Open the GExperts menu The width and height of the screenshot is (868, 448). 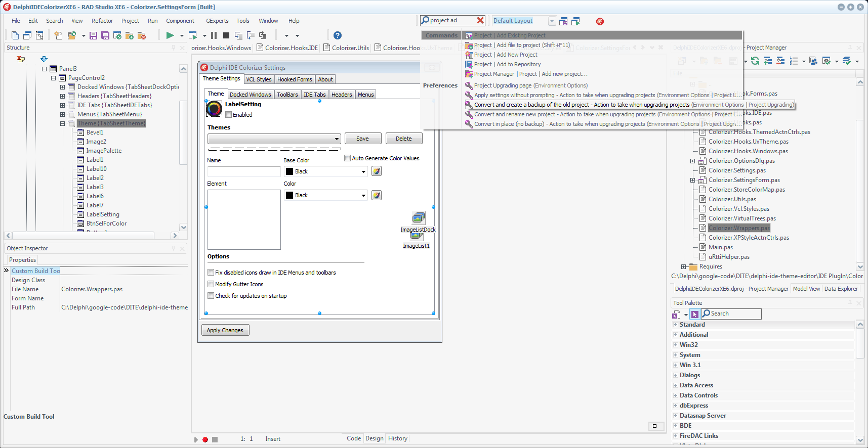[x=217, y=21]
